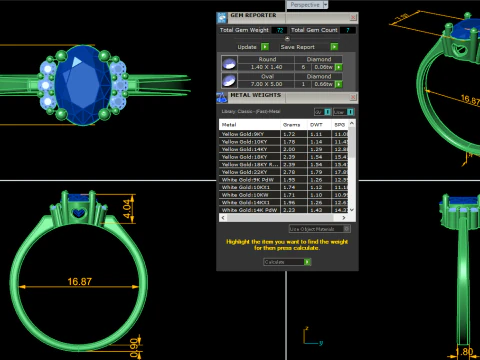Image resolution: width=480 pixels, height=360 pixels.
Task: Select the Yellow Gold:18KY R... row
Action: point(283,165)
